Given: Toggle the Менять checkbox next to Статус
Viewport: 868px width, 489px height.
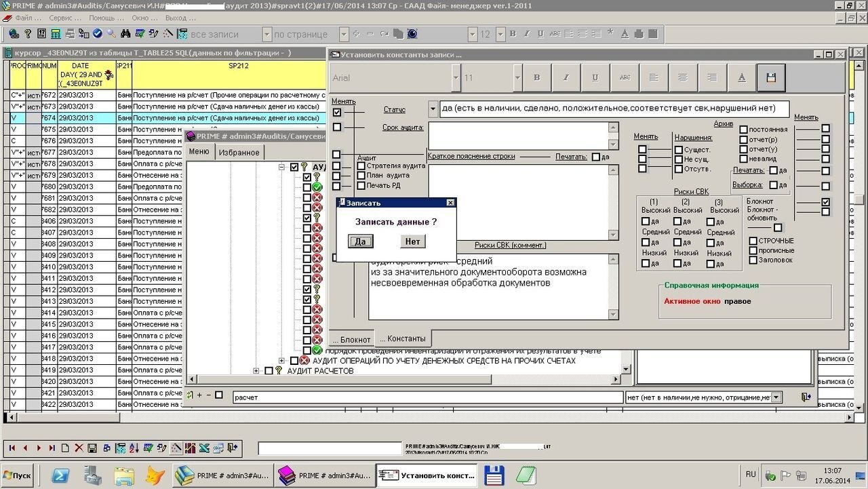Looking at the screenshot, I should point(337,112).
